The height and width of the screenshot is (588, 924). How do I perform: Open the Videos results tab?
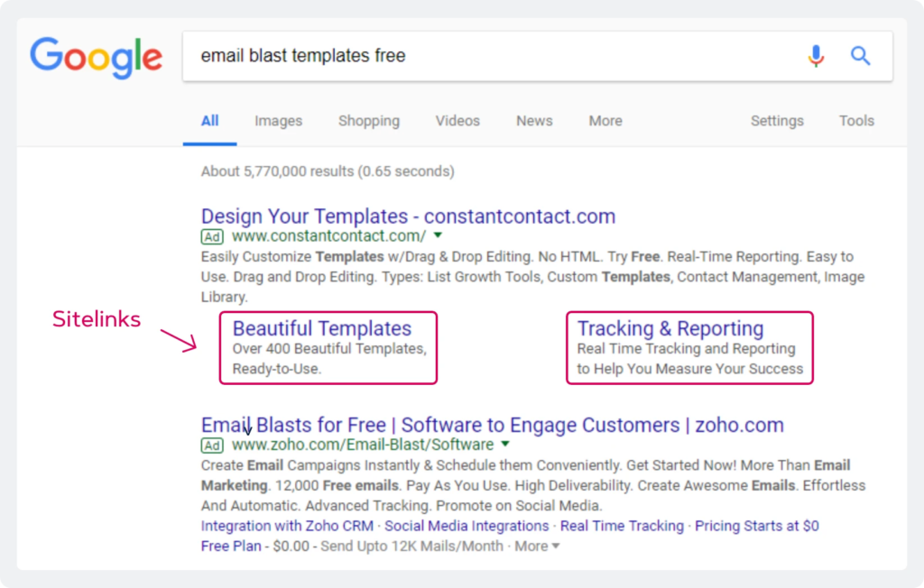coord(457,121)
